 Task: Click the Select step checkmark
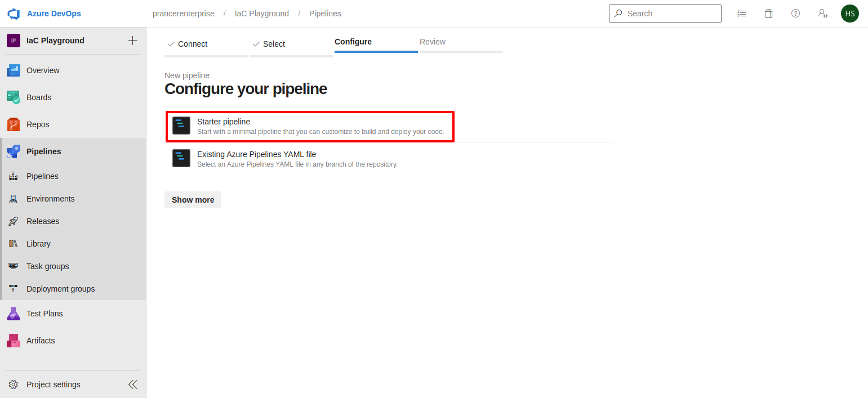(256, 44)
